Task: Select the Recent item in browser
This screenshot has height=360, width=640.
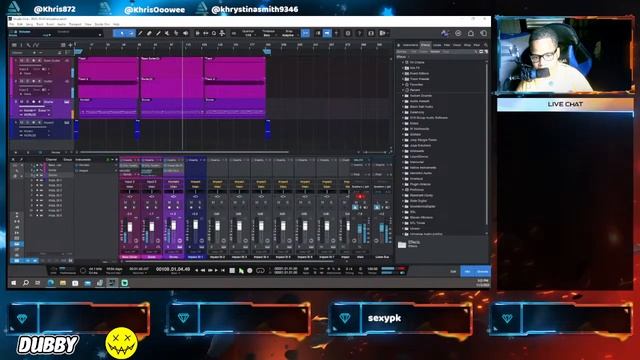Action: pyautogui.click(x=415, y=90)
